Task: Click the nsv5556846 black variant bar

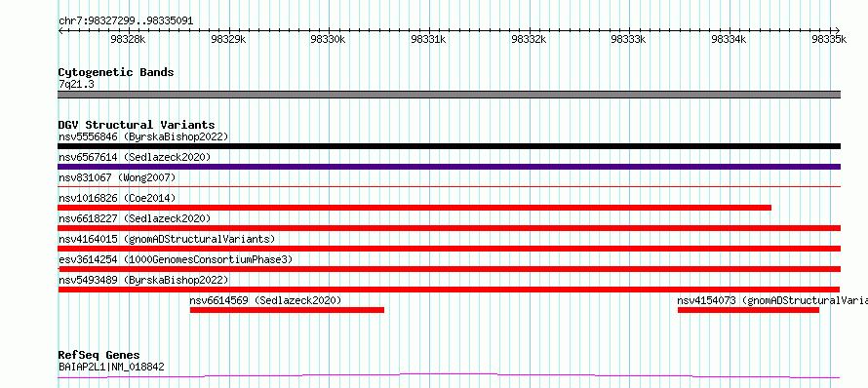Action: pos(449,146)
